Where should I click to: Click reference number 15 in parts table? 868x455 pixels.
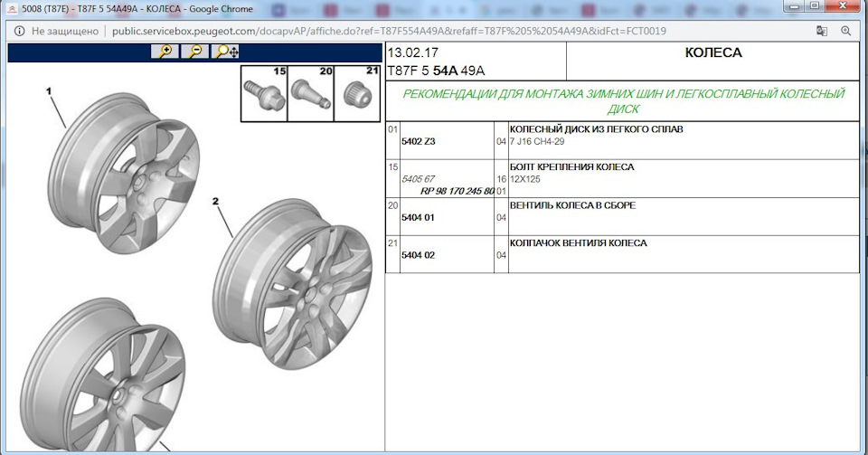point(392,167)
